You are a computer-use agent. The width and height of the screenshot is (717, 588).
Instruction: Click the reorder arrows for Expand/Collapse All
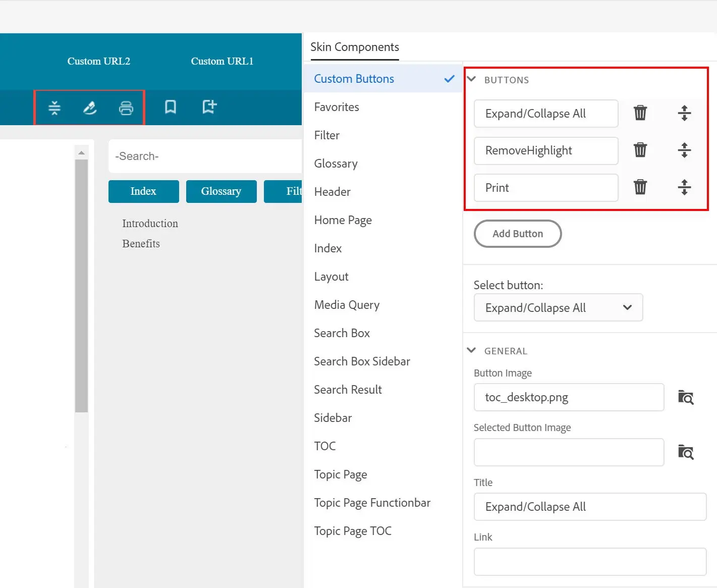[x=684, y=113]
